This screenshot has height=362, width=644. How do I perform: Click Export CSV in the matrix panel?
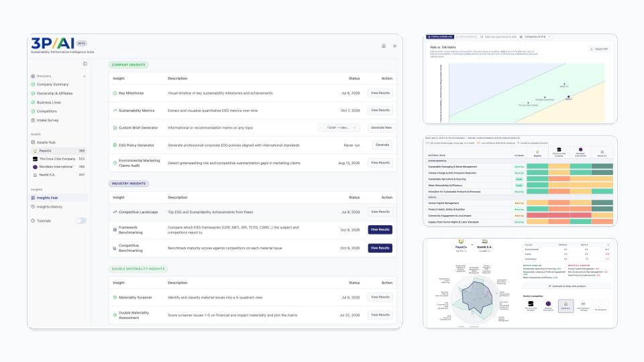coord(599,49)
